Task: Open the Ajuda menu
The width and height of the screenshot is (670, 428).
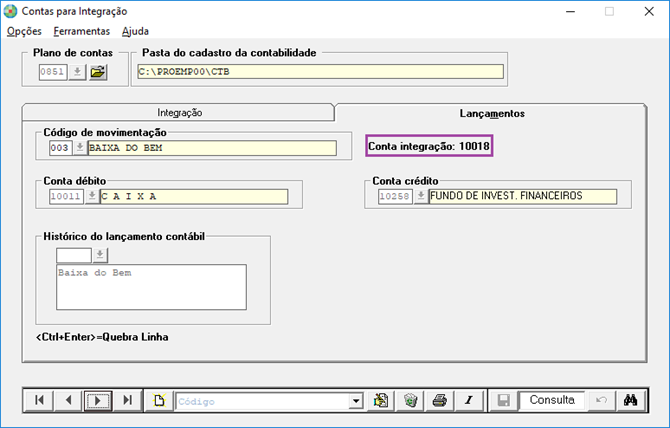Action: tap(135, 31)
